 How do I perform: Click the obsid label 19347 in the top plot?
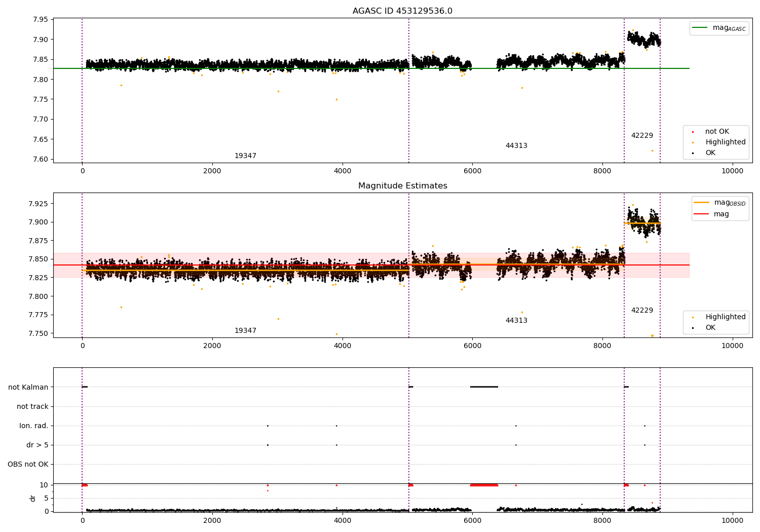coord(245,156)
